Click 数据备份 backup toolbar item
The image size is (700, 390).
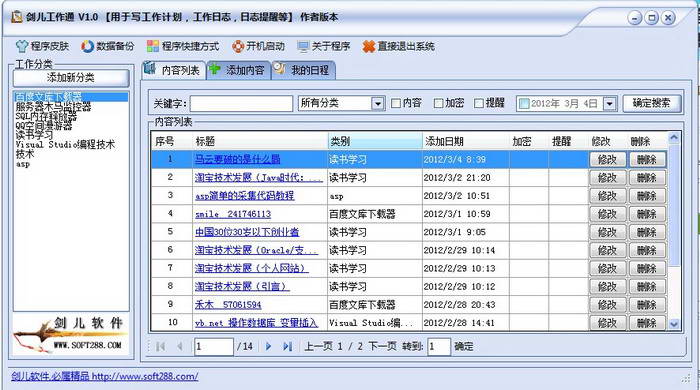tap(108, 46)
